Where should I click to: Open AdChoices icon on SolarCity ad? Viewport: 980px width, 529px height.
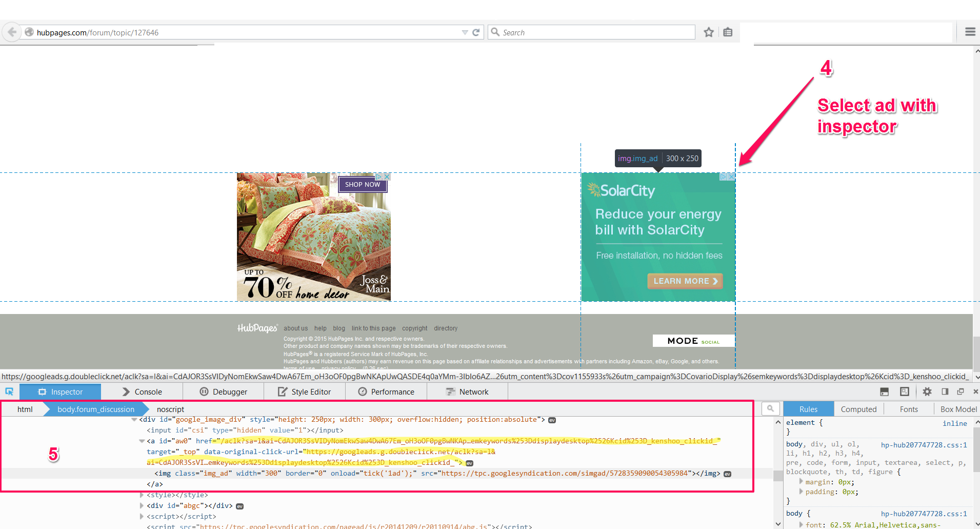pos(724,177)
